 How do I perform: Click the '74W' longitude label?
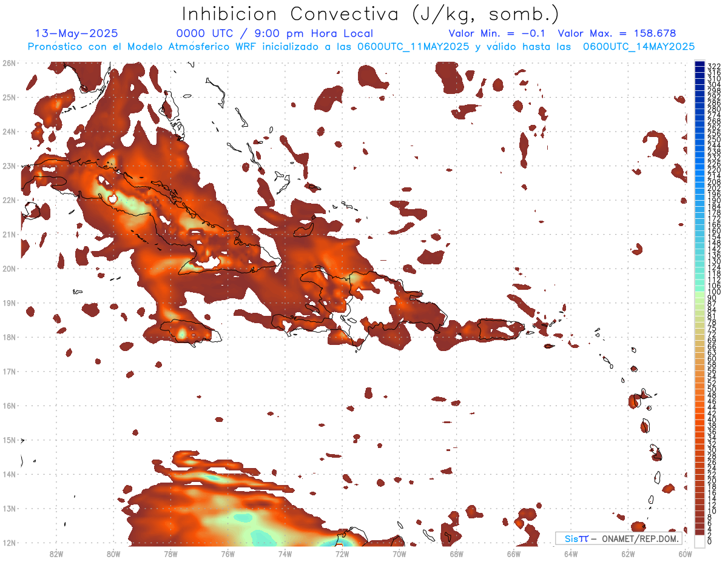coord(285,554)
